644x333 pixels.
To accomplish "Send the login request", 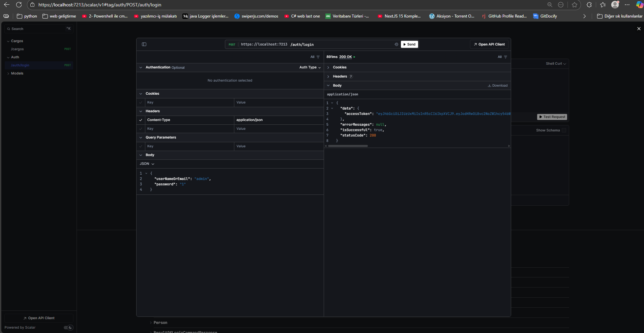I will (x=409, y=44).
